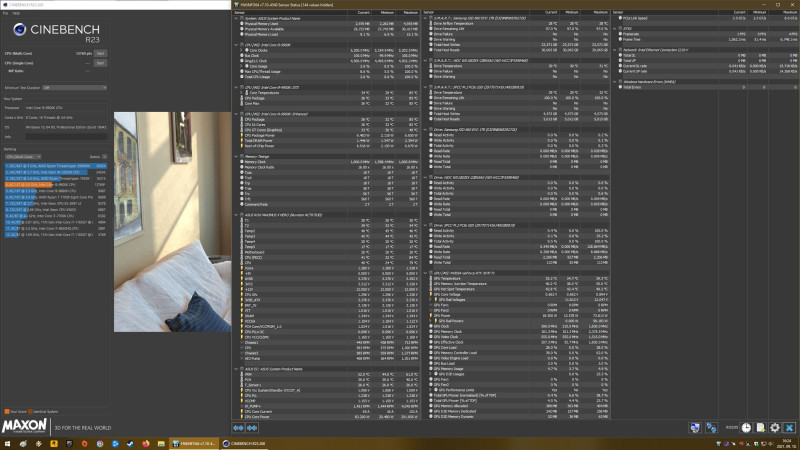Select the AMD Ryzen Threadripper 2990WX ranking row

[x=56, y=166]
